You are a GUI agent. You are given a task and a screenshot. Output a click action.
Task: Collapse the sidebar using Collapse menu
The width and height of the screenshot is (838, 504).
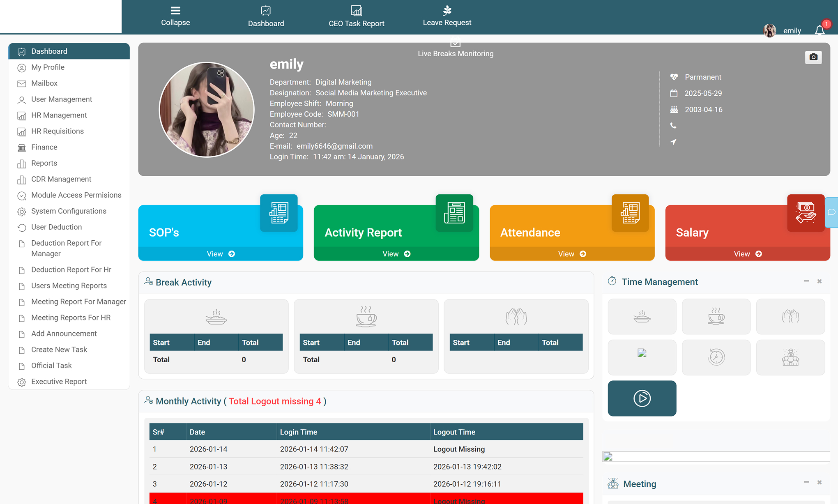click(x=175, y=16)
